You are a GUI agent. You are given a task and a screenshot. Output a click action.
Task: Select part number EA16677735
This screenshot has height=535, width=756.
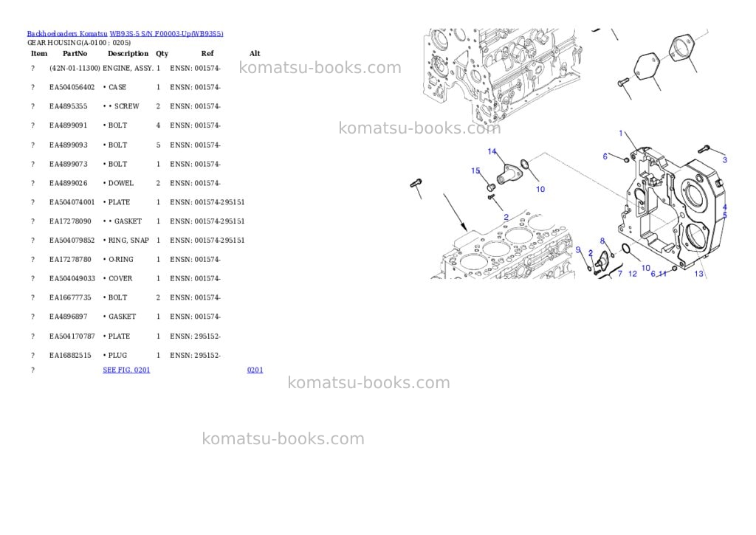pyautogui.click(x=70, y=297)
